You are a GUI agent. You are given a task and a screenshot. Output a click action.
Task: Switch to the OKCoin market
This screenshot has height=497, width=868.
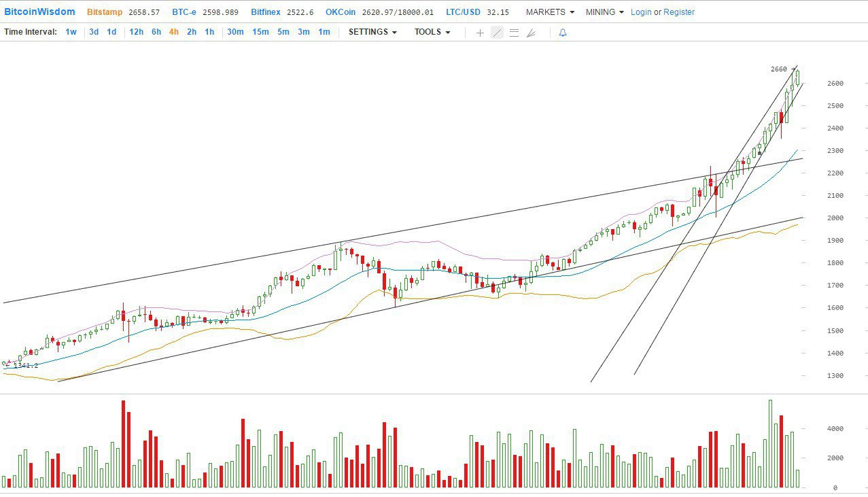tap(340, 12)
